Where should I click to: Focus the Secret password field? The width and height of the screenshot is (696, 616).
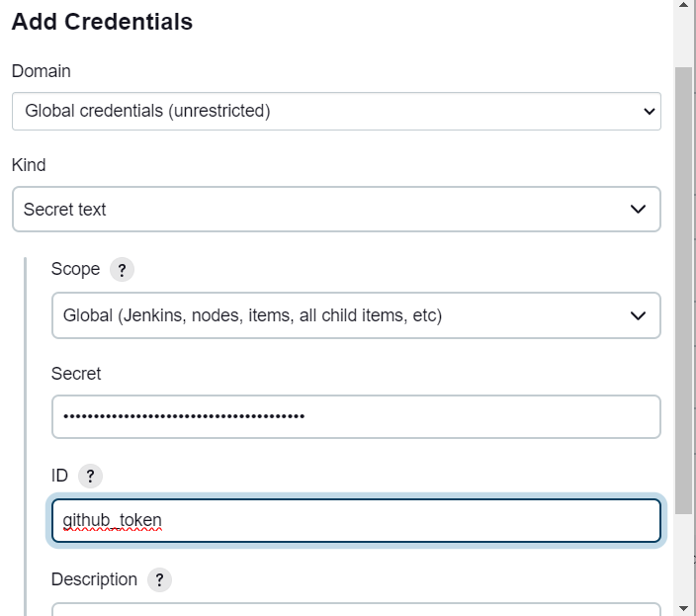click(356, 416)
